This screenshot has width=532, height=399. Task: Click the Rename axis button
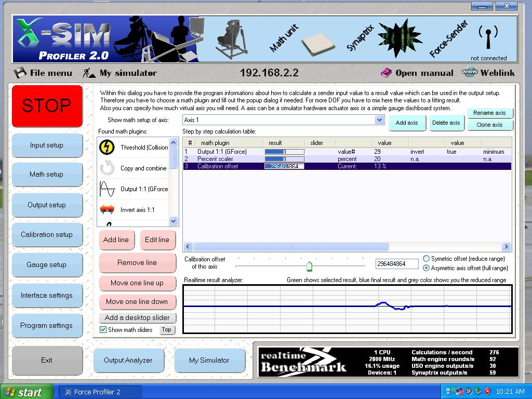(x=489, y=113)
